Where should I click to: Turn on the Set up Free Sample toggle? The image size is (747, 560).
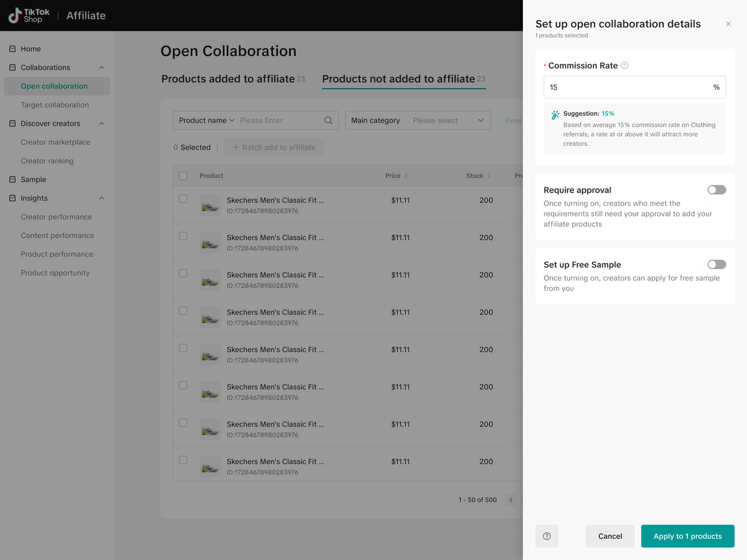click(716, 264)
